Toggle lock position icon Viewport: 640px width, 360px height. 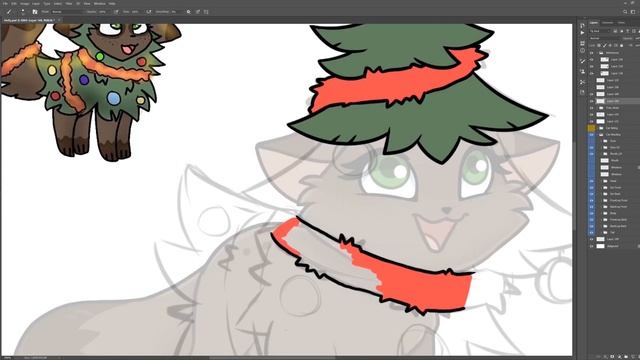pyautogui.click(x=610, y=45)
